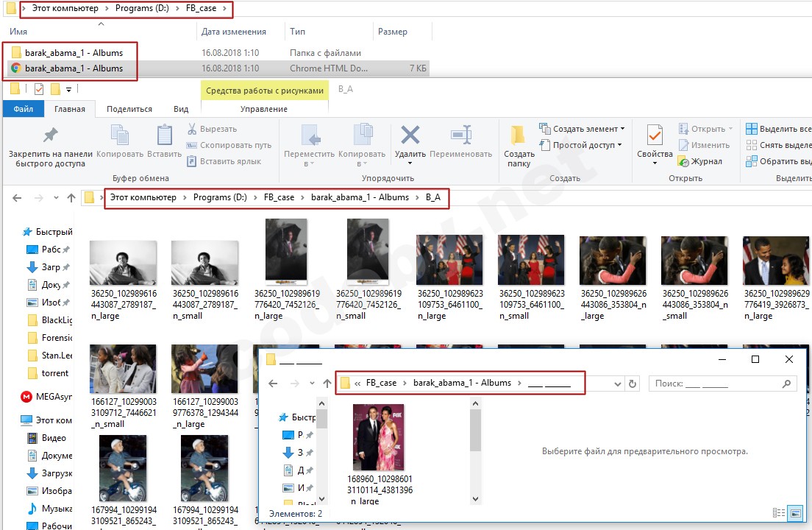The width and height of the screenshot is (812, 530).
Task: Open the Простой доступ dropdown
Action: pos(619,145)
